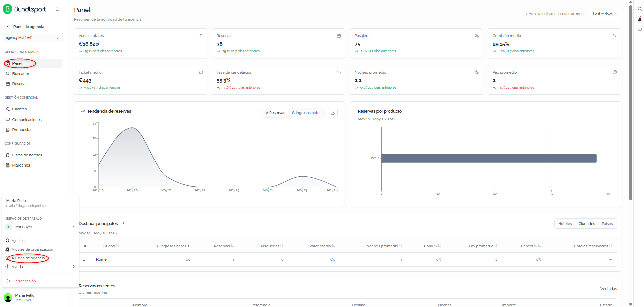Collapse the sidebar with the panel icon
This screenshot has width=644, height=307.
click(x=57, y=9)
